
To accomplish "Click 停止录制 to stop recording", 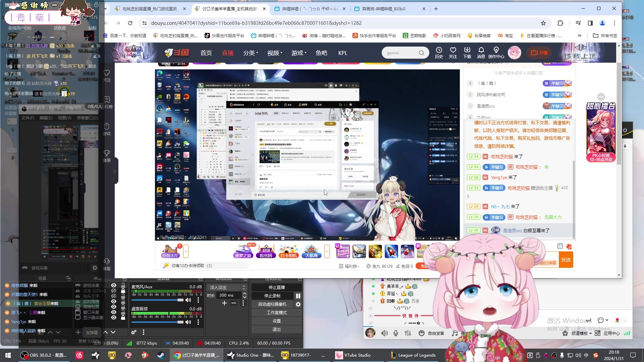I will click(x=272, y=296).
